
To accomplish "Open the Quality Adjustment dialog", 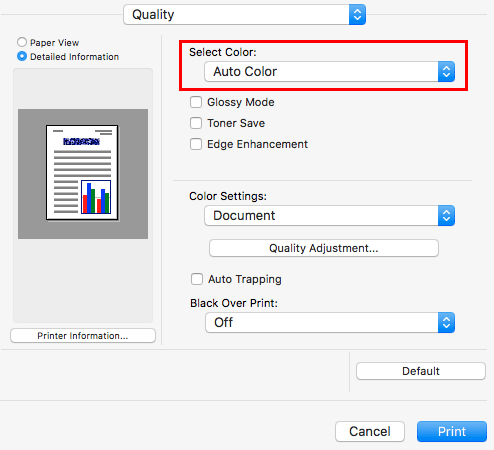I will pyautogui.click(x=324, y=248).
